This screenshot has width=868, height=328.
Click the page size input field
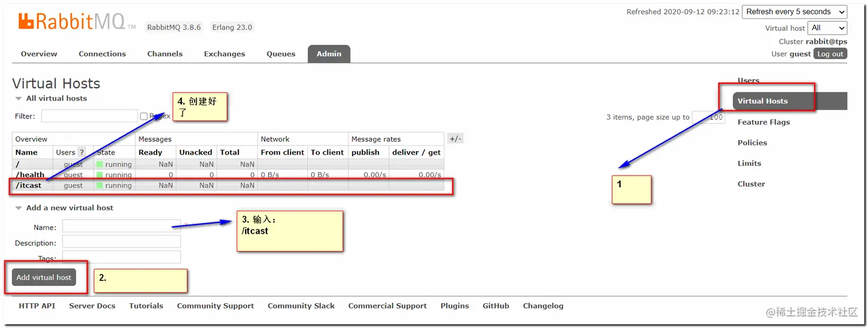click(708, 117)
